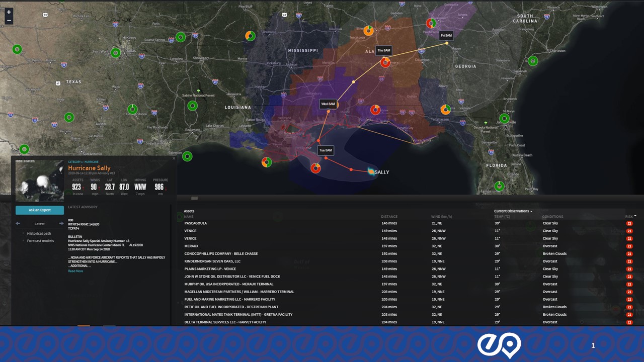Go to previous advisory with left arrow

tap(18, 224)
